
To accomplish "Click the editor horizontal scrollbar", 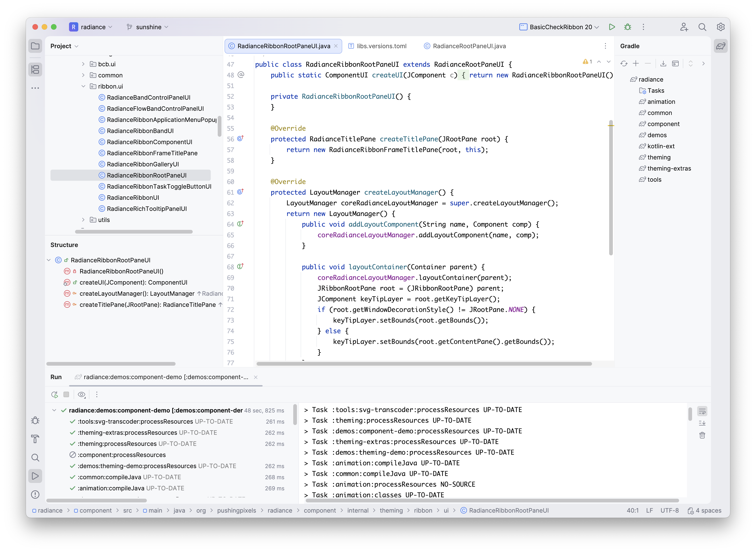I will tap(424, 364).
